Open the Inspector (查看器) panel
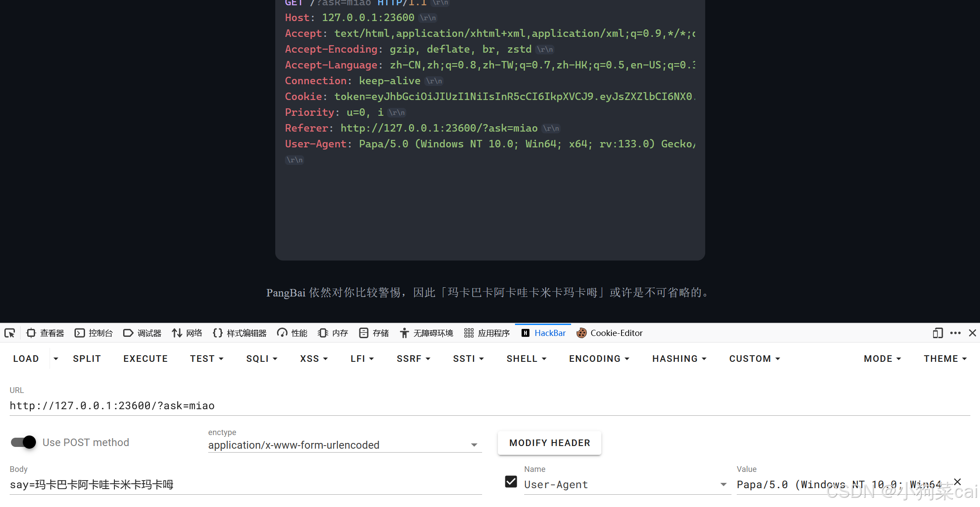 [x=46, y=333]
